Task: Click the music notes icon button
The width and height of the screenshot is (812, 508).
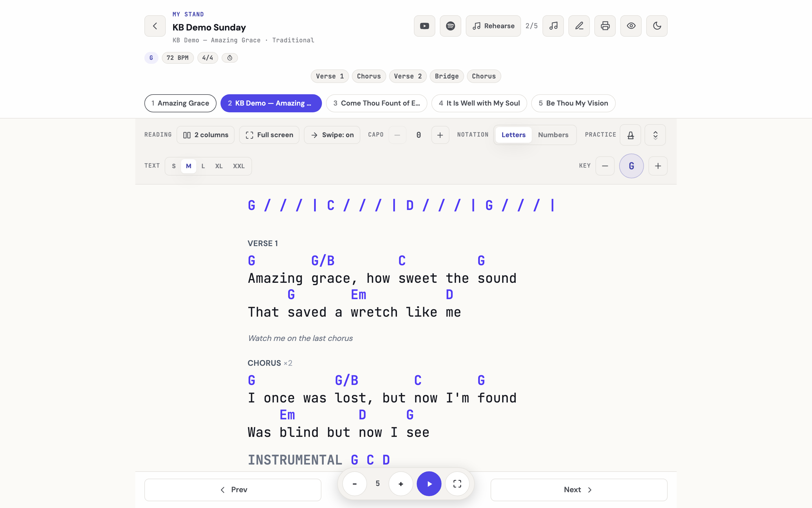Action: click(x=553, y=26)
